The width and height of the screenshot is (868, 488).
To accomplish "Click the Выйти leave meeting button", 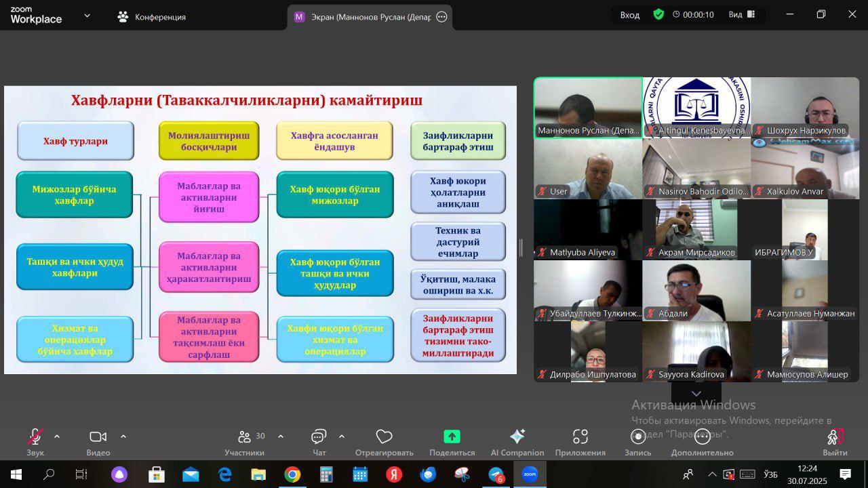I will coord(835,436).
